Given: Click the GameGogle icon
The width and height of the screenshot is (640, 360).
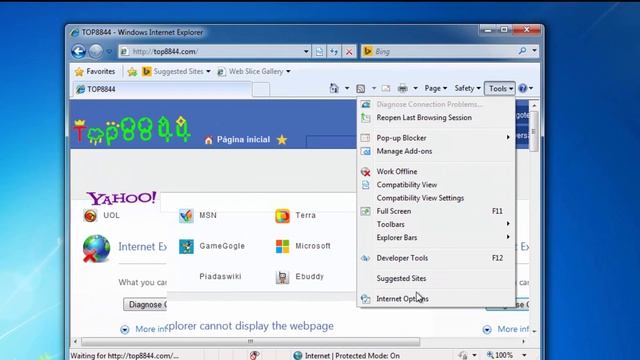Looking at the screenshot, I should pyautogui.click(x=186, y=246).
